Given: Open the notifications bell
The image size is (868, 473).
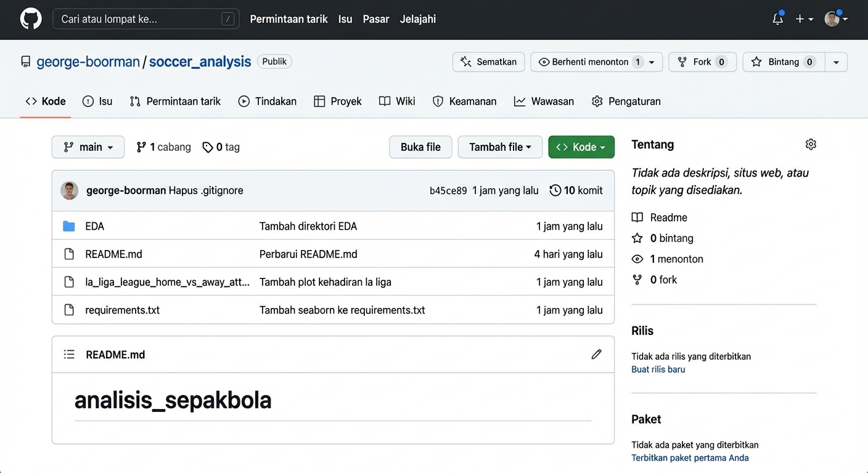Looking at the screenshot, I should coord(778,19).
